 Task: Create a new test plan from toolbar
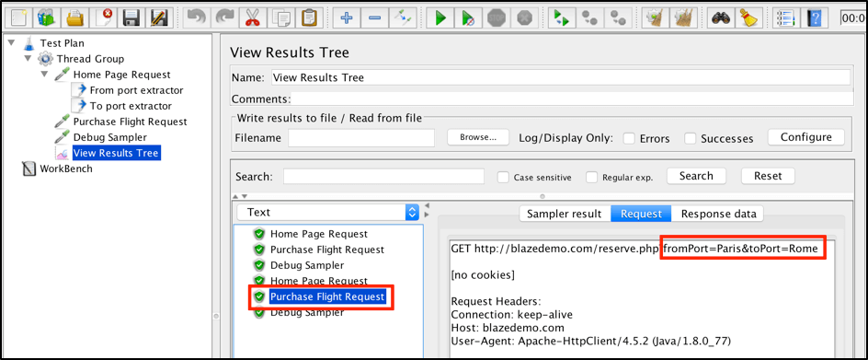coord(18,17)
